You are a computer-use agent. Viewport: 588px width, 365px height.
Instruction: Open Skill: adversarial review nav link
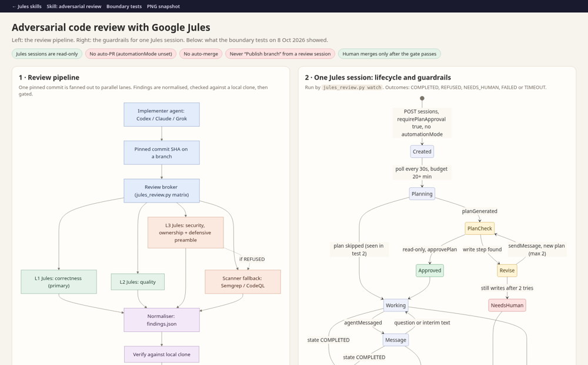coord(74,6)
